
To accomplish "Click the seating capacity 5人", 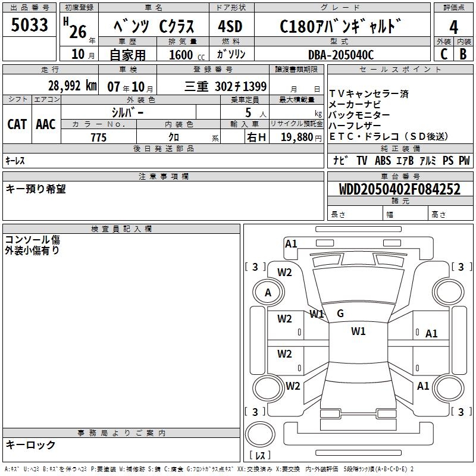I will [256, 113].
